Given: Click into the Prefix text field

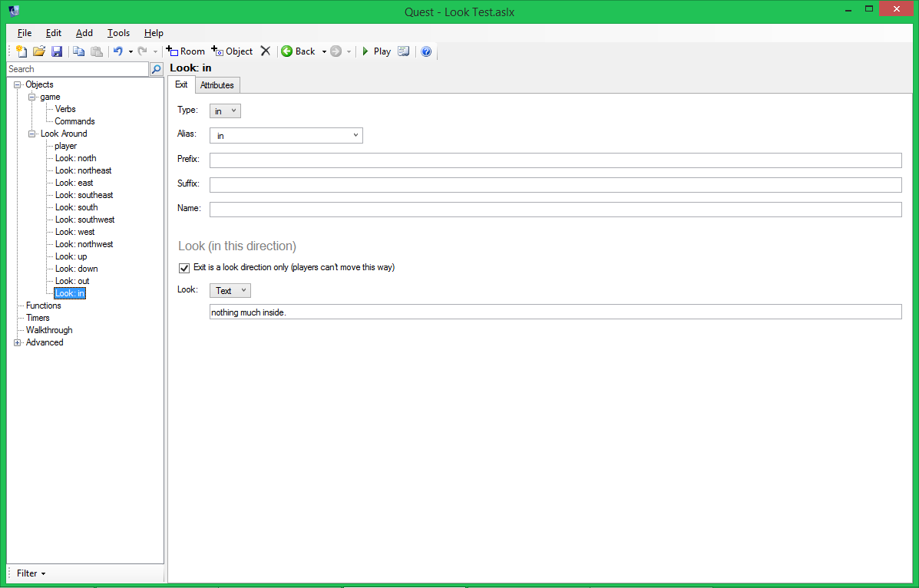Looking at the screenshot, I should [555, 160].
